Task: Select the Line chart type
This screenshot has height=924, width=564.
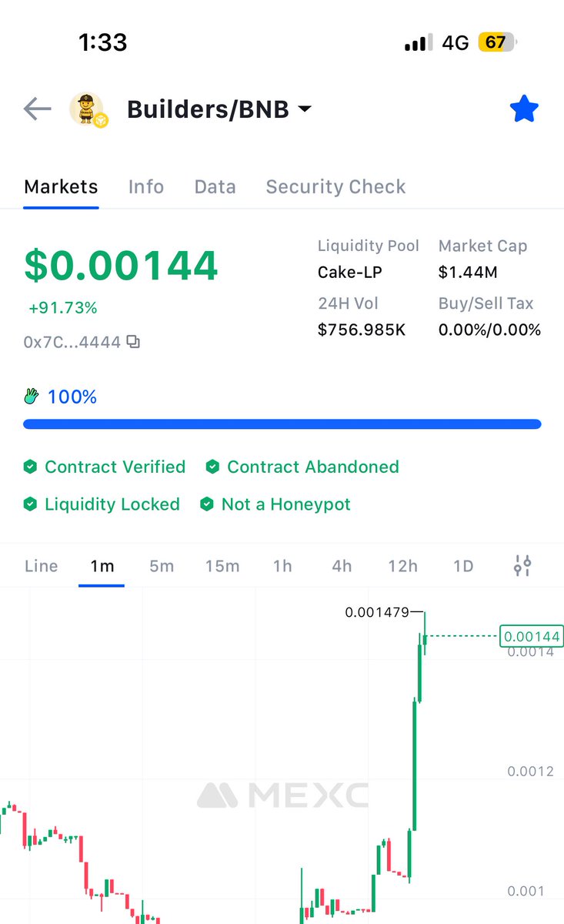Action: (x=42, y=566)
